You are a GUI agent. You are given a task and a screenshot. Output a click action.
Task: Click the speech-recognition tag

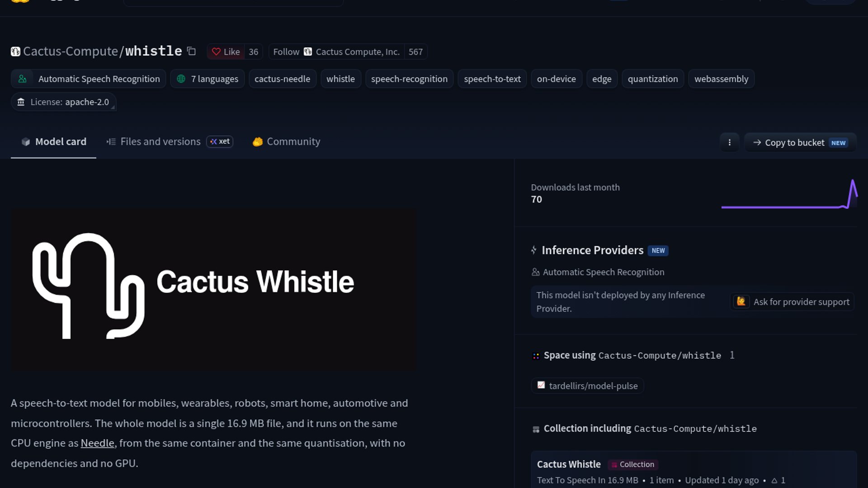[x=409, y=79]
